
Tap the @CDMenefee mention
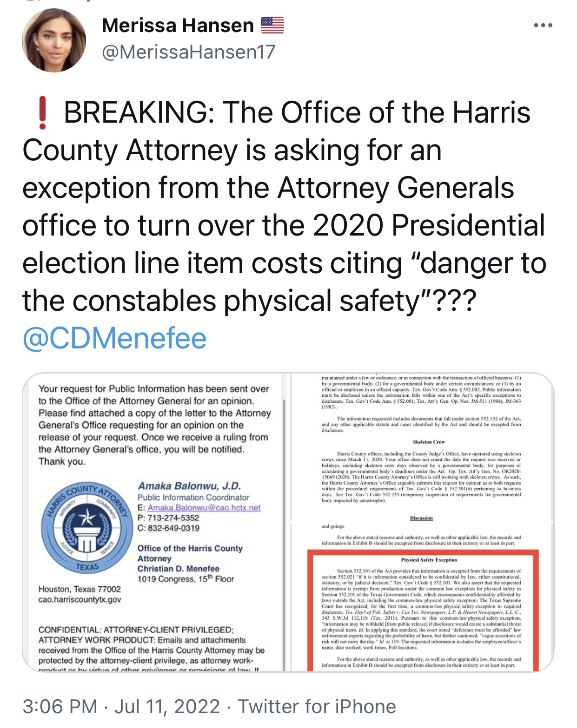pyautogui.click(x=114, y=338)
